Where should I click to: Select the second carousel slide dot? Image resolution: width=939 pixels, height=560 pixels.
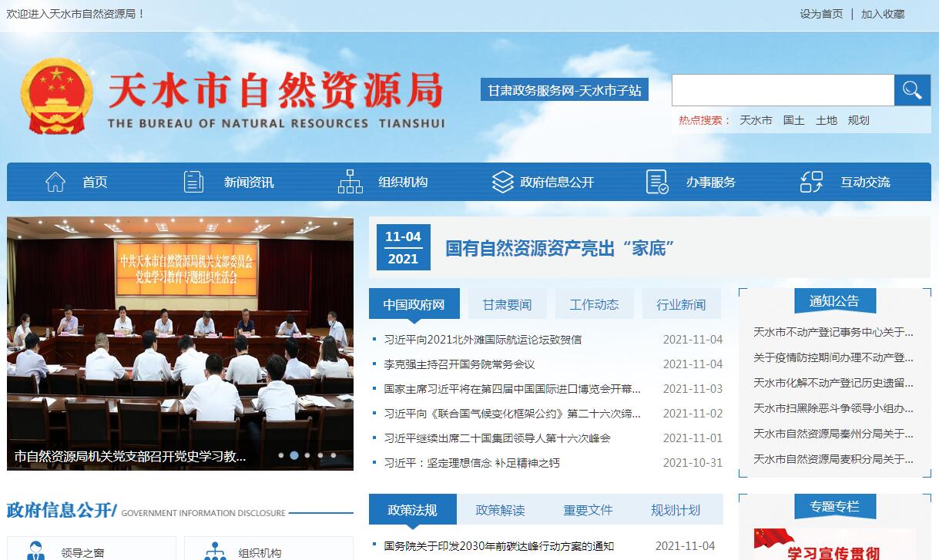pos(293,455)
